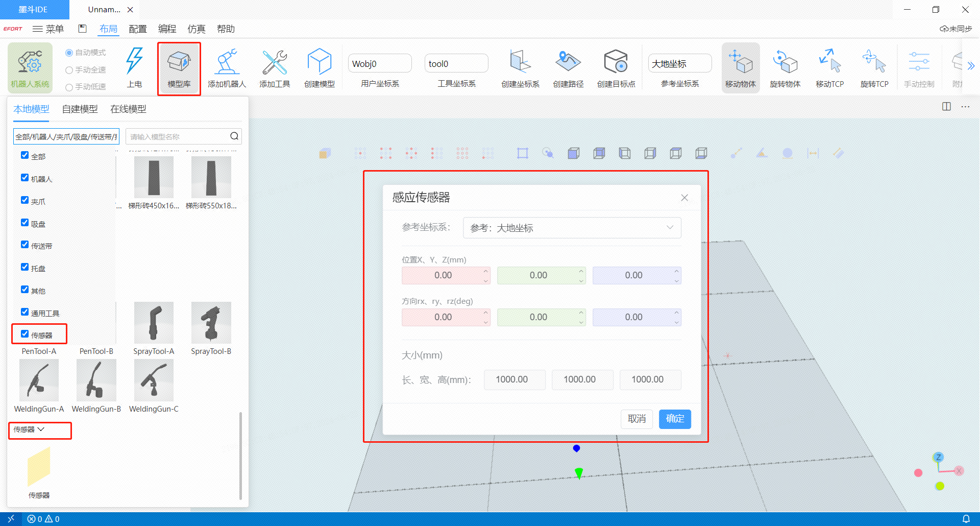Open the model category filter dropdown

pyautogui.click(x=66, y=136)
